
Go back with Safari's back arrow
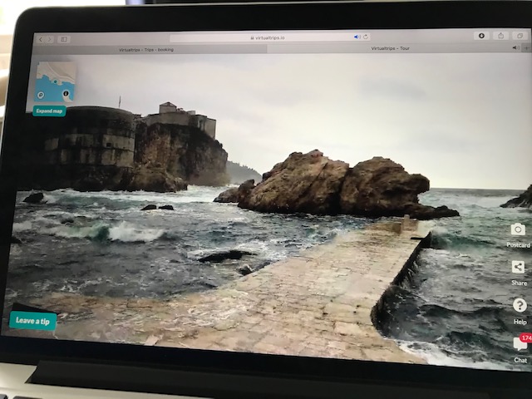click(41, 39)
